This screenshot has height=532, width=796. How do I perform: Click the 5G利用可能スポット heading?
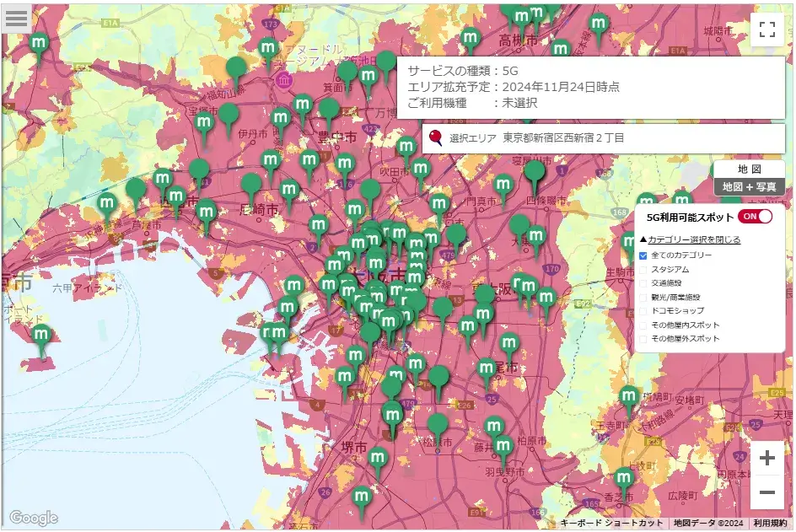690,218
